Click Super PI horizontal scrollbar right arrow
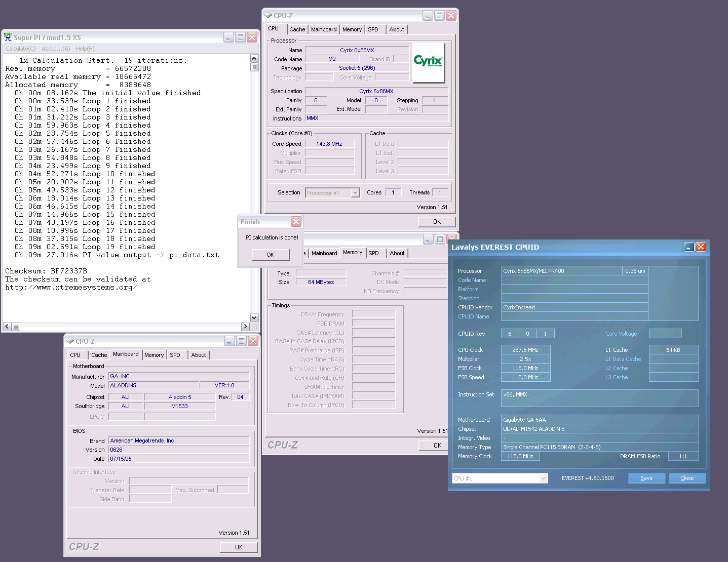The image size is (728, 562). point(246,327)
